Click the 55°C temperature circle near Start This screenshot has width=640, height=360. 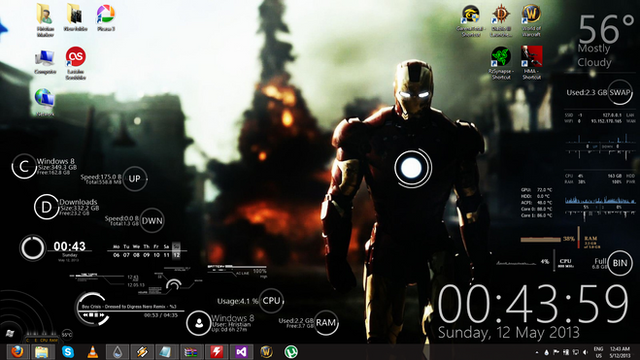[67, 335]
